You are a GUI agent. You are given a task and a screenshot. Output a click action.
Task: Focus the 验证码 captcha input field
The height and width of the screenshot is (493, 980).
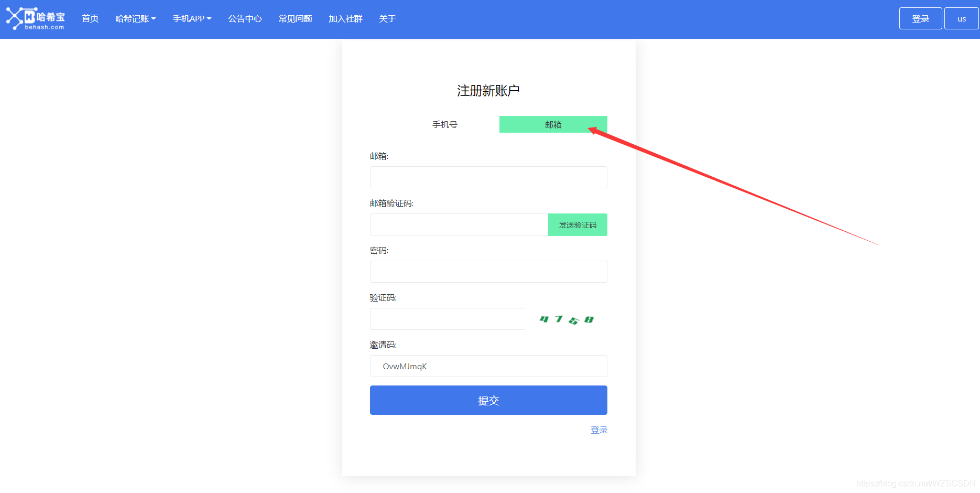448,319
